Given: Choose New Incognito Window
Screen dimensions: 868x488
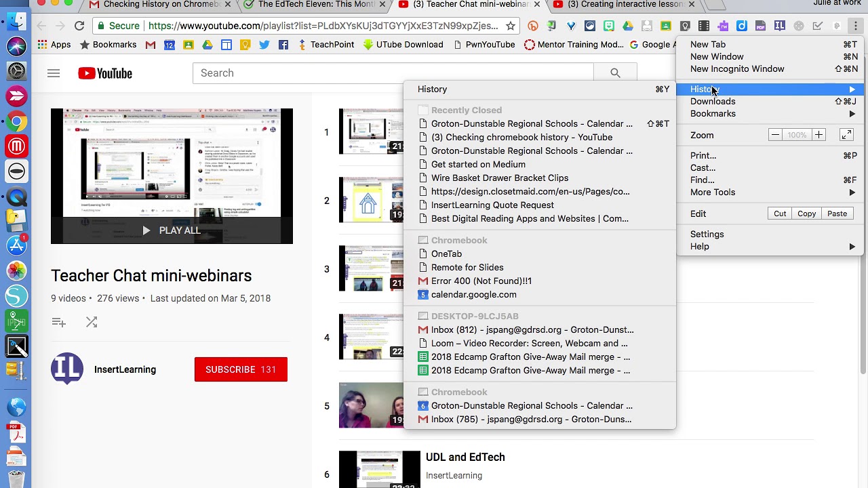Looking at the screenshot, I should click(x=770, y=69).
